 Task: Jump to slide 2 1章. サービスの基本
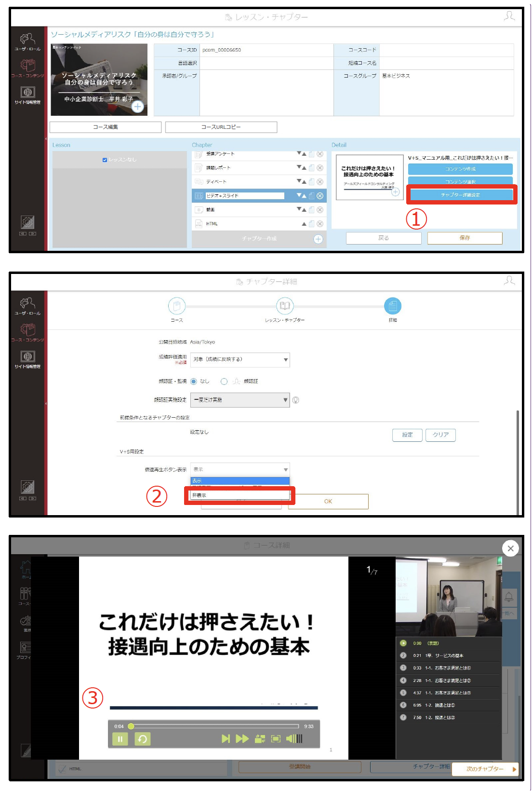(449, 656)
